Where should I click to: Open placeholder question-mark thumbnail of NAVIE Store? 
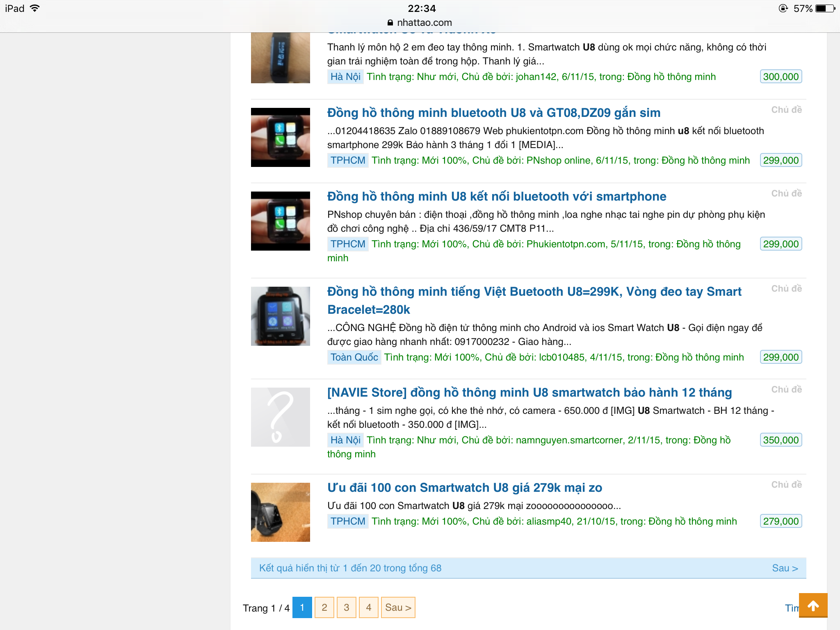pyautogui.click(x=281, y=417)
